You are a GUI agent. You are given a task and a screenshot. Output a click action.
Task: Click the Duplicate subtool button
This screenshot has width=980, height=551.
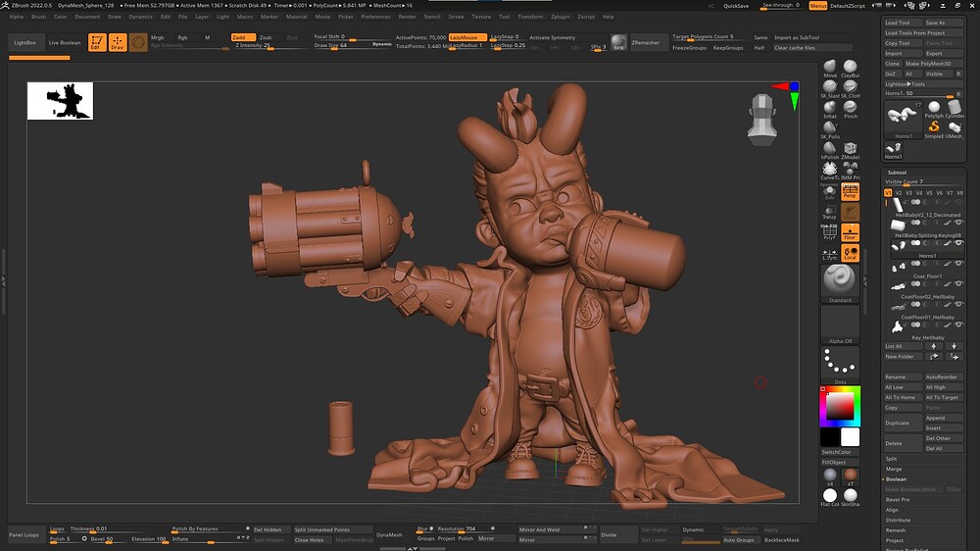(x=903, y=423)
